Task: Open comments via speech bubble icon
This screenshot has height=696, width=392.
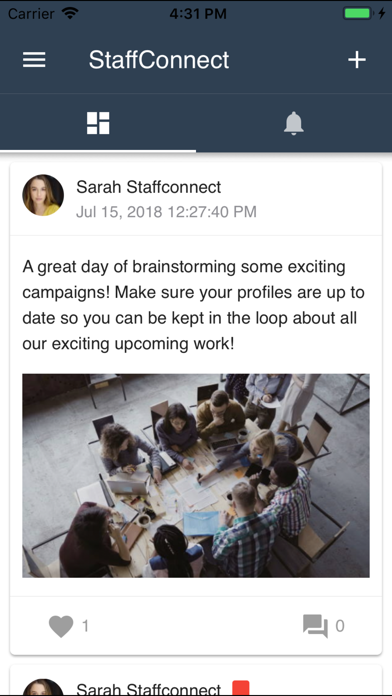Action: [316, 626]
